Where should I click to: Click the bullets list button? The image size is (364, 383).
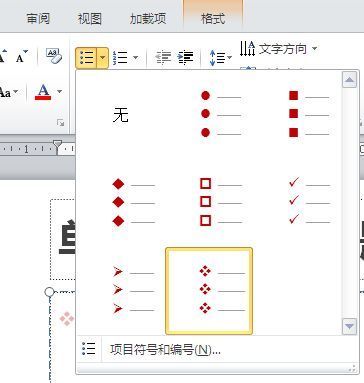[x=86, y=58]
